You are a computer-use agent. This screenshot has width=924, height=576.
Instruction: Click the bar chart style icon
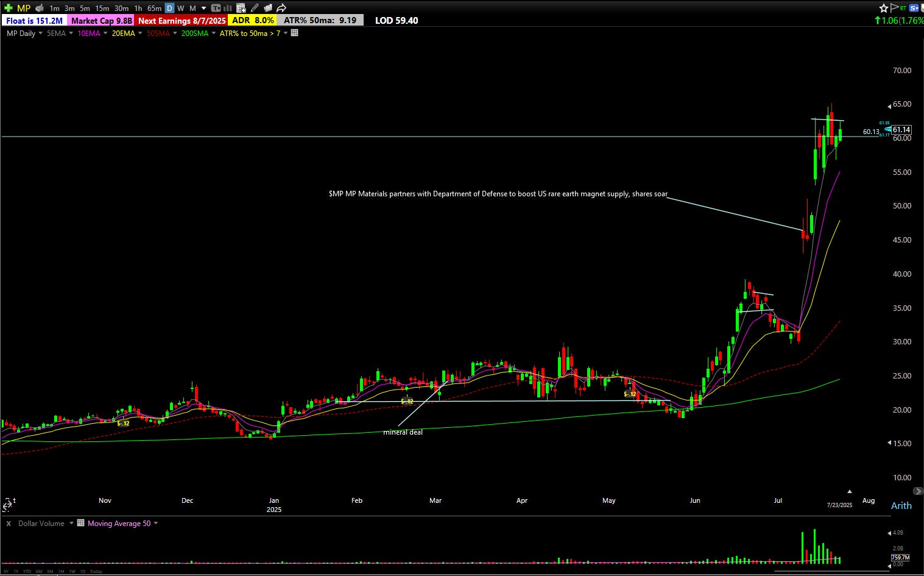[x=228, y=9]
